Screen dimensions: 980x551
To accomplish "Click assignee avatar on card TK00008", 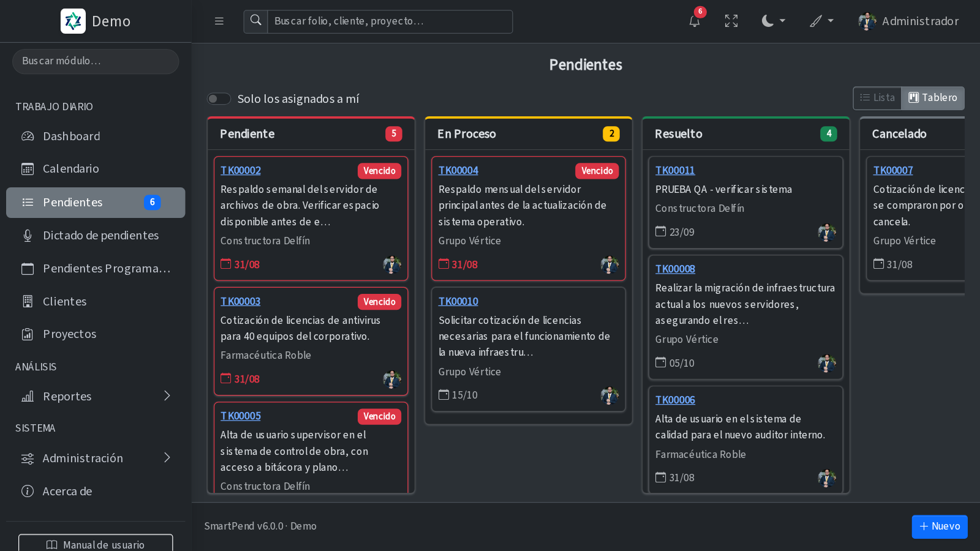I will pos(827,363).
